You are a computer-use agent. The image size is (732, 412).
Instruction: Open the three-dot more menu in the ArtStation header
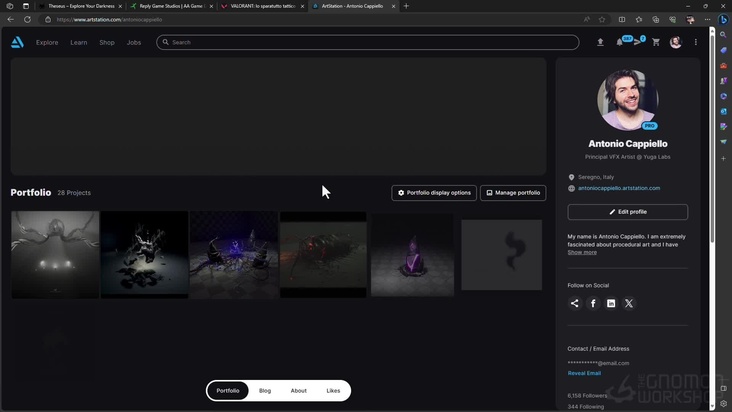click(696, 42)
